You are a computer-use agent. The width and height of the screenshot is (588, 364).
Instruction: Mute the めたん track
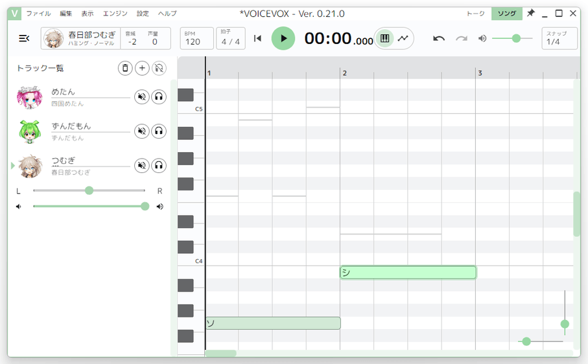[142, 97]
